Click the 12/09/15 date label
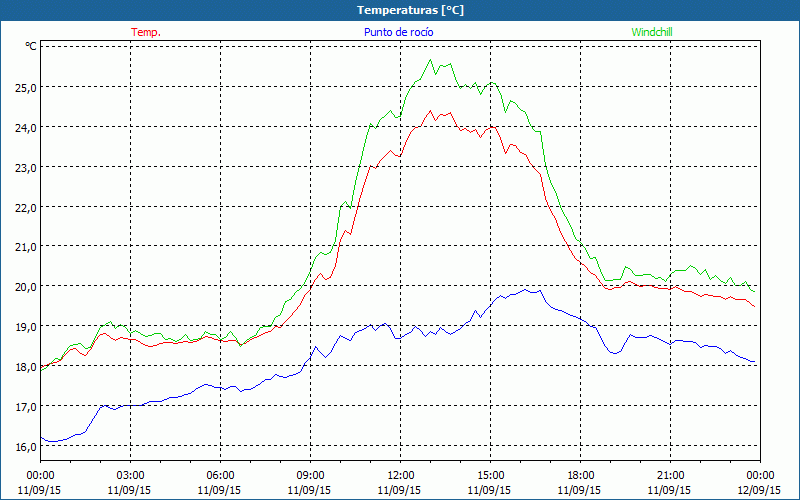The height and width of the screenshot is (500, 800). 759,490
